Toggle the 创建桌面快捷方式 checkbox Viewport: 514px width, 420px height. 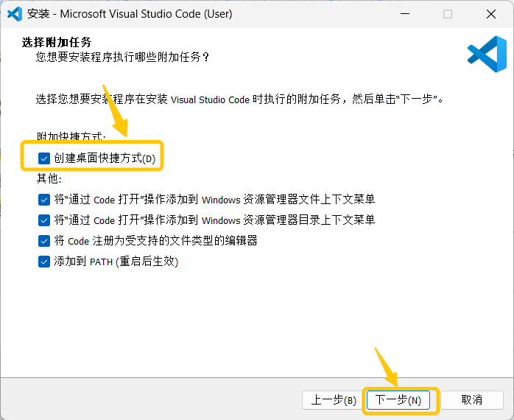pyautogui.click(x=44, y=158)
